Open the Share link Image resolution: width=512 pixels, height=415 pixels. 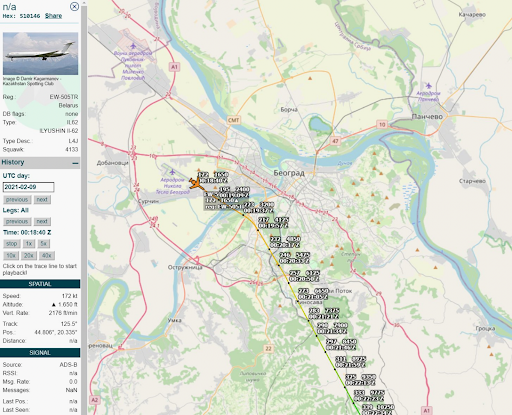(53, 16)
